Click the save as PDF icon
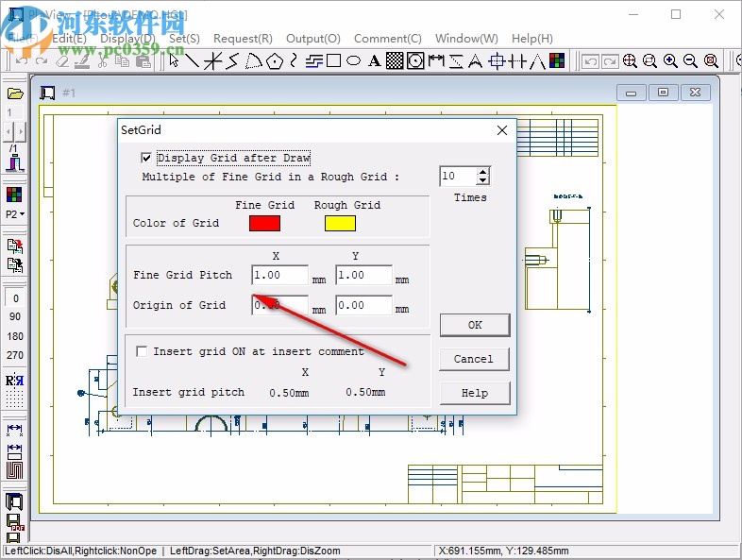The width and height of the screenshot is (742, 560). 15,522
